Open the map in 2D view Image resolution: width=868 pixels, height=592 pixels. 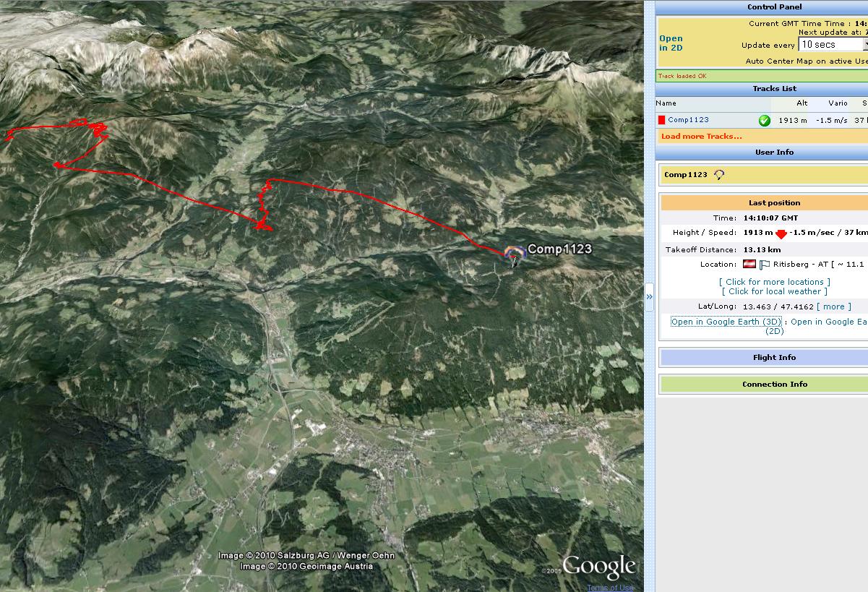tap(670, 43)
